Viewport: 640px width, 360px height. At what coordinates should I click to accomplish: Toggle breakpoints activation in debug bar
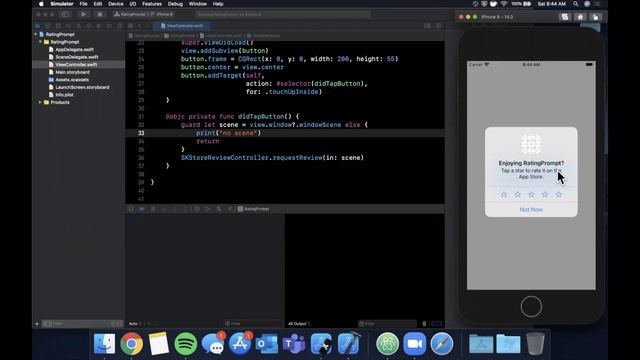(142, 209)
